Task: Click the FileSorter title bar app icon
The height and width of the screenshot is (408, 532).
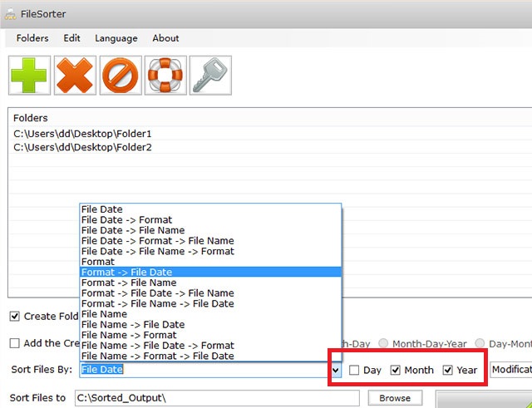Action: [x=10, y=14]
